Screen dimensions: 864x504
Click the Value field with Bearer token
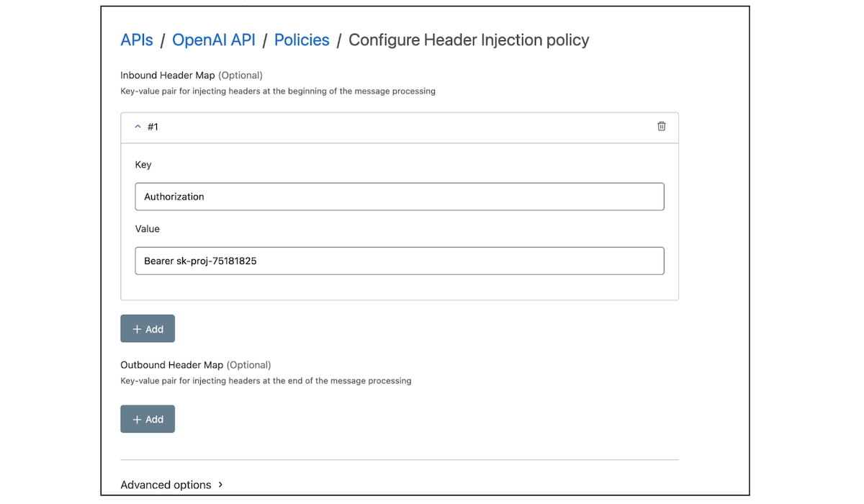coord(400,261)
